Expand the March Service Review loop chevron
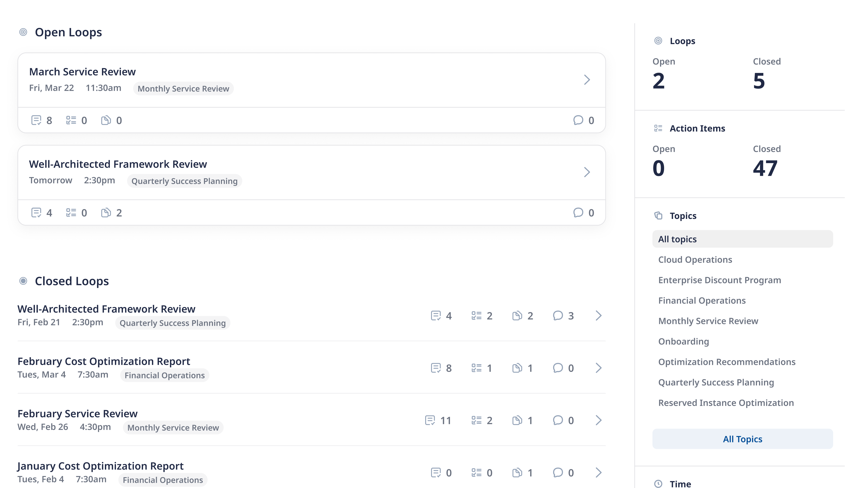Image resolution: width=868 pixels, height=488 pixels. tap(587, 80)
